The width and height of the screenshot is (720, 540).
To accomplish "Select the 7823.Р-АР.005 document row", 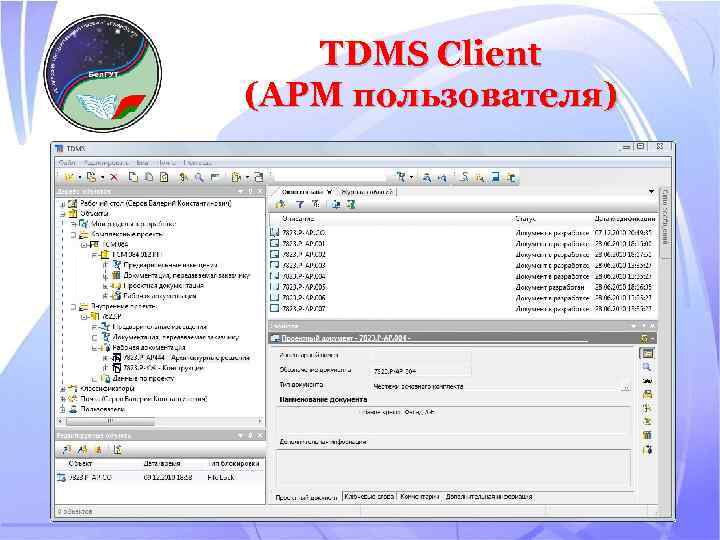I will pyautogui.click(x=463, y=287).
